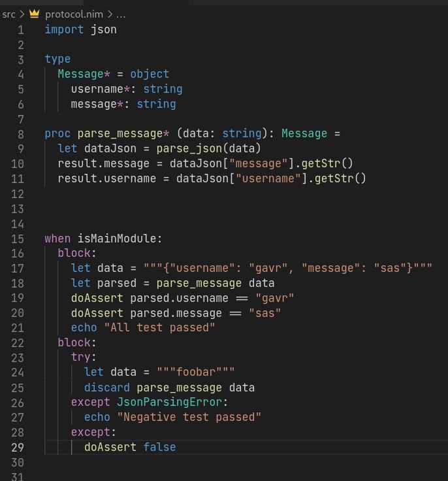The height and width of the screenshot is (481, 448).
Task: Click the 'block' keyword on line 16
Action: tap(74, 253)
